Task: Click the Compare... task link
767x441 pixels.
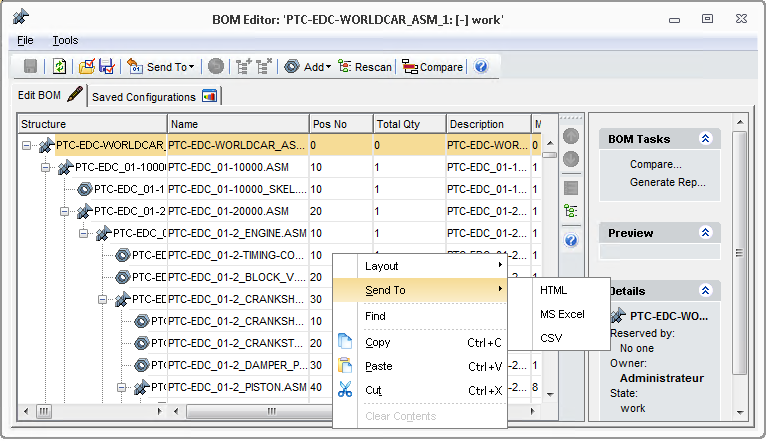Action: click(x=655, y=164)
